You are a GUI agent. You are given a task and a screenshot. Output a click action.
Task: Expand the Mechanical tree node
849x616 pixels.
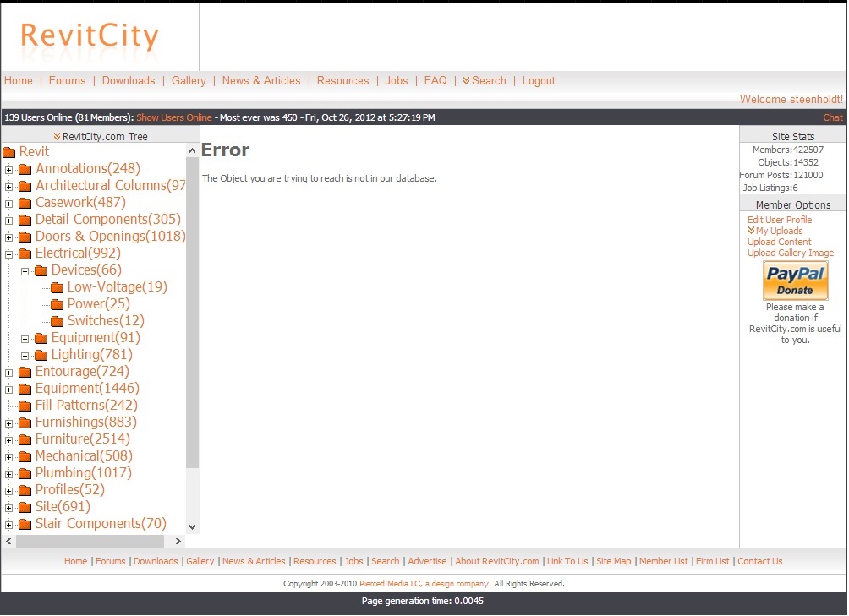coord(8,457)
